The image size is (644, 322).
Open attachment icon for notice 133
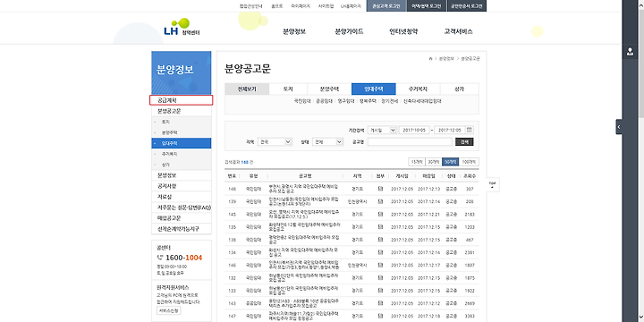[x=380, y=291]
